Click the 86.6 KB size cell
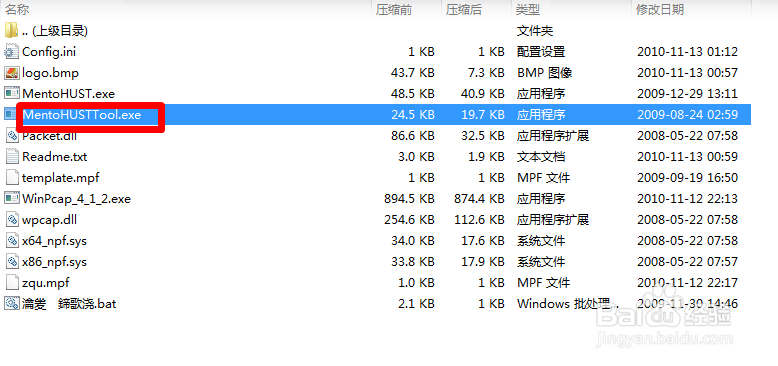This screenshot has height=366, width=778. (413, 136)
